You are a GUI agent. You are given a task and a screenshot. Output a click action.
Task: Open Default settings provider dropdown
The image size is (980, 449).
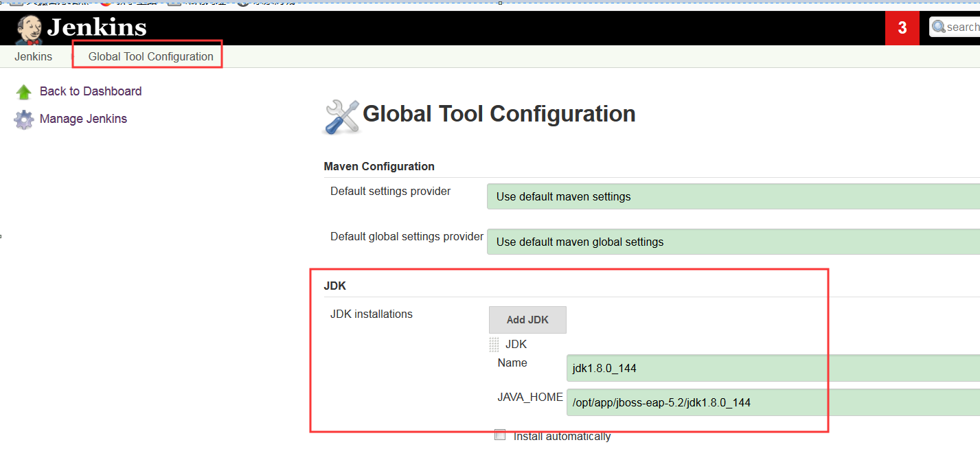733,196
